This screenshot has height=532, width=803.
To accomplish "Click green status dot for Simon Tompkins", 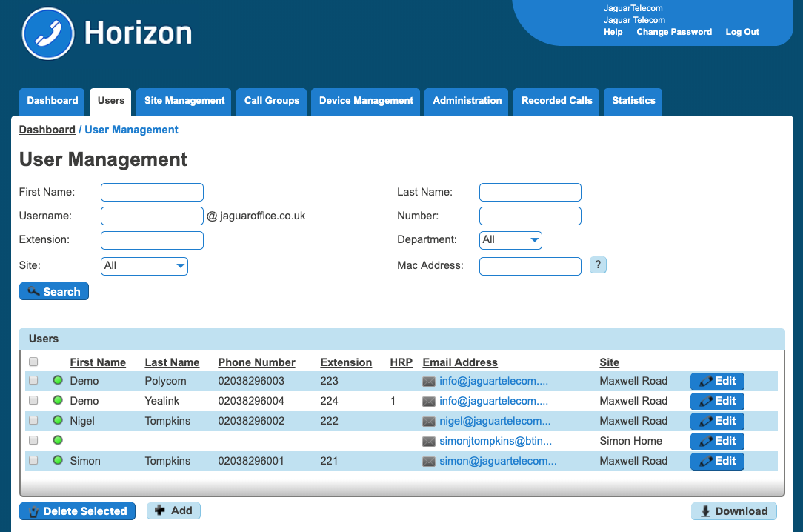I will (58, 461).
